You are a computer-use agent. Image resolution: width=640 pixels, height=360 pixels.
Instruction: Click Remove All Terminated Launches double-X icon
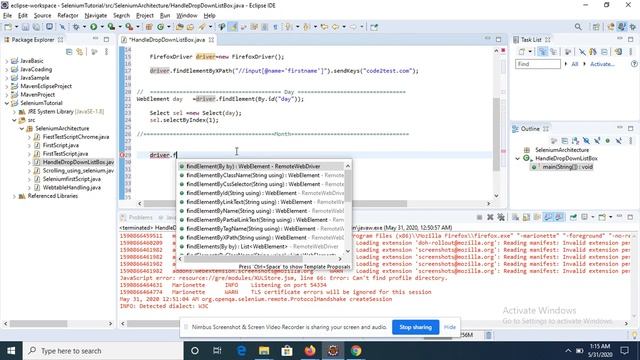click(x=501, y=217)
